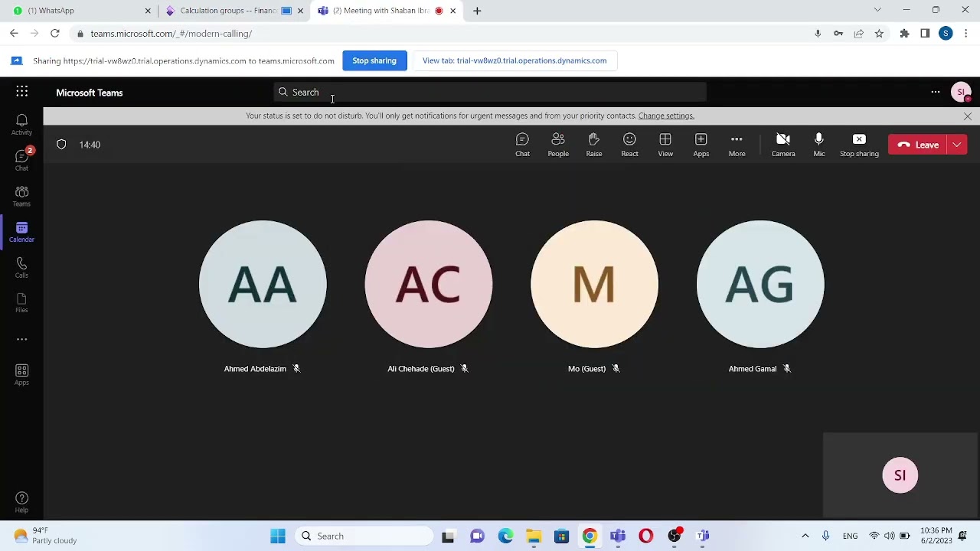This screenshot has width=980, height=551.
Task: Open Teams settings and more ellipsis
Action: (x=935, y=92)
